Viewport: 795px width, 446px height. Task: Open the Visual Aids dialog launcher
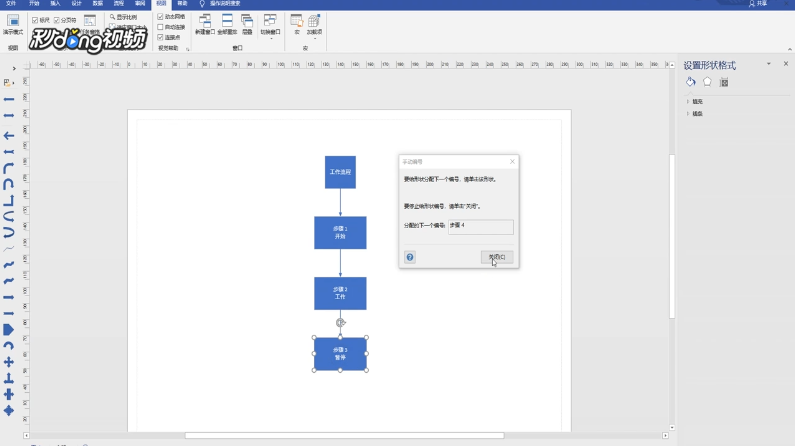tap(188, 49)
